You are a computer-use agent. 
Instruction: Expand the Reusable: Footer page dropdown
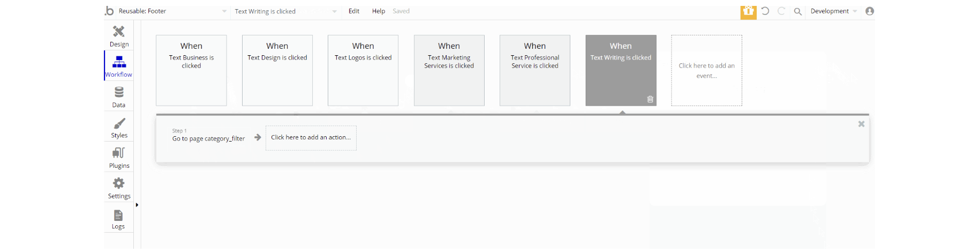click(224, 11)
